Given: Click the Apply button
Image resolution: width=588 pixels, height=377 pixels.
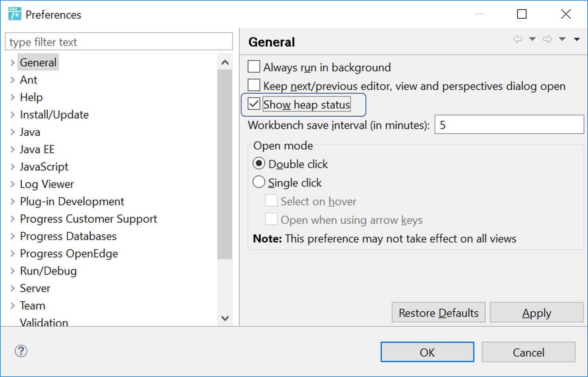Looking at the screenshot, I should 536,313.
